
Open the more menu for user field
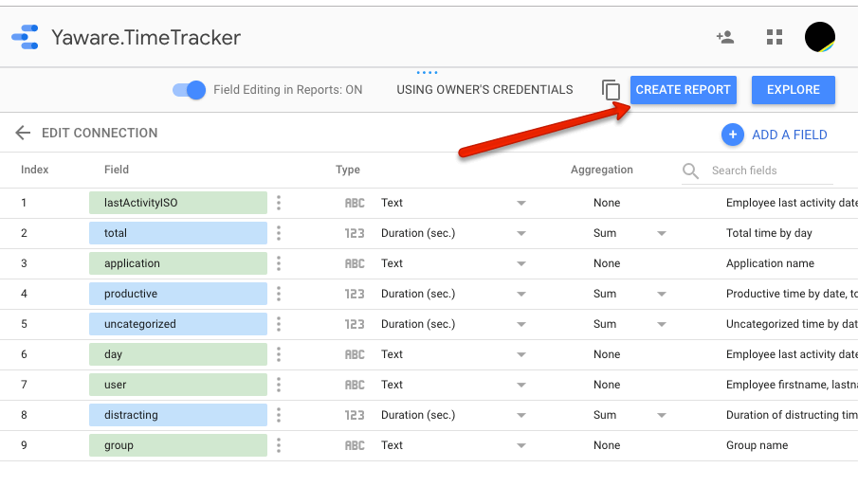pos(279,385)
